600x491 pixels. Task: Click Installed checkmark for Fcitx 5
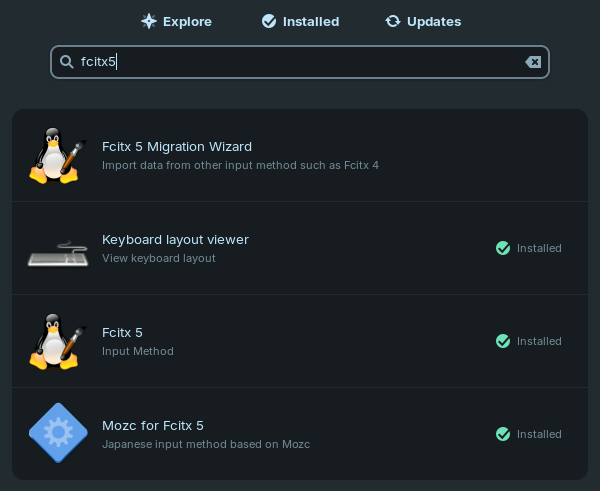point(503,341)
